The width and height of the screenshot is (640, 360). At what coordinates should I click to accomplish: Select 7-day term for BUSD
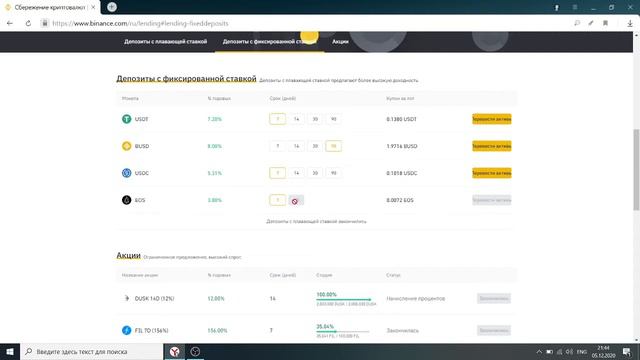(278, 146)
